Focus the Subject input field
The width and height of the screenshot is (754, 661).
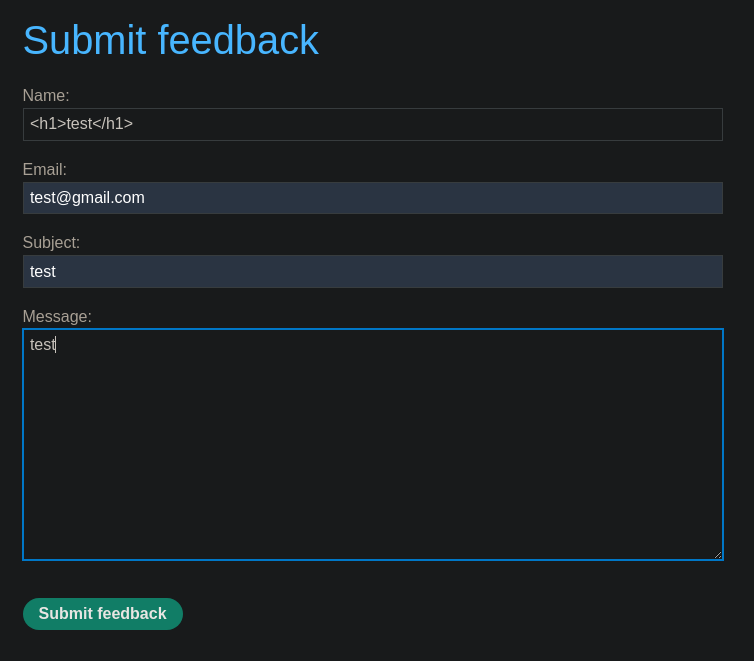click(x=372, y=272)
